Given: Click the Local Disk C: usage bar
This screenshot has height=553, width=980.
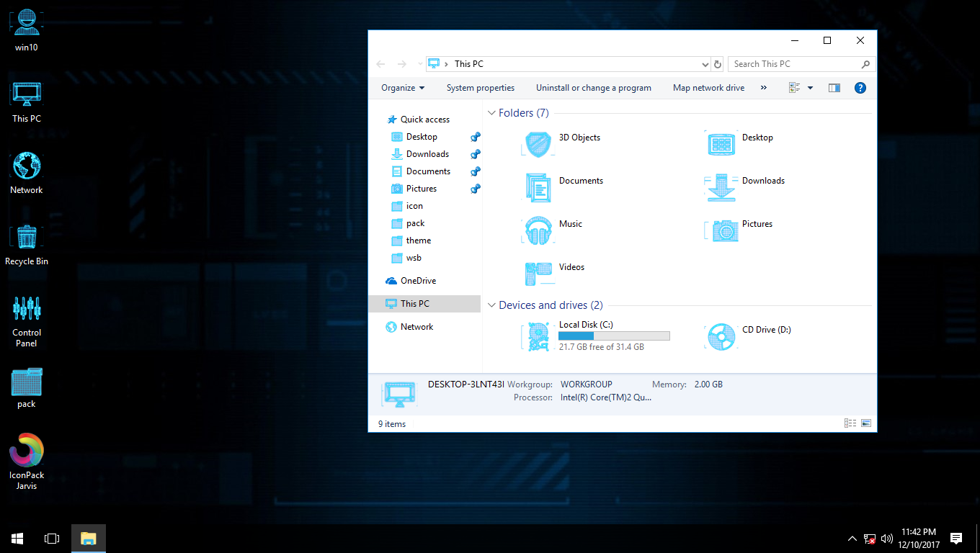Looking at the screenshot, I should 613,335.
